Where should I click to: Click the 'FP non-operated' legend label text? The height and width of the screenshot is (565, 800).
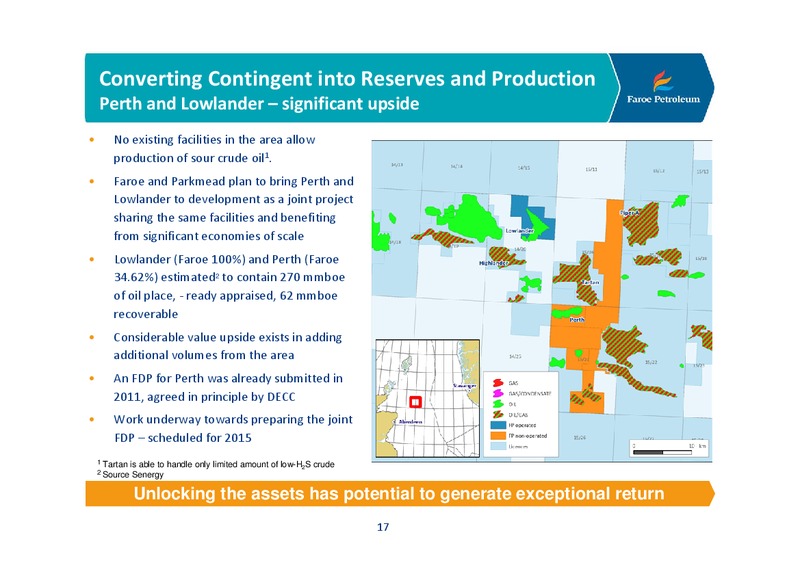[x=528, y=436]
